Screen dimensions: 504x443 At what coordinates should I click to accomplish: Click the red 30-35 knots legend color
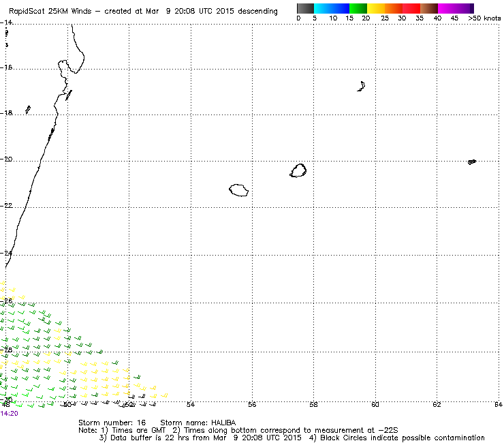pyautogui.click(x=411, y=8)
